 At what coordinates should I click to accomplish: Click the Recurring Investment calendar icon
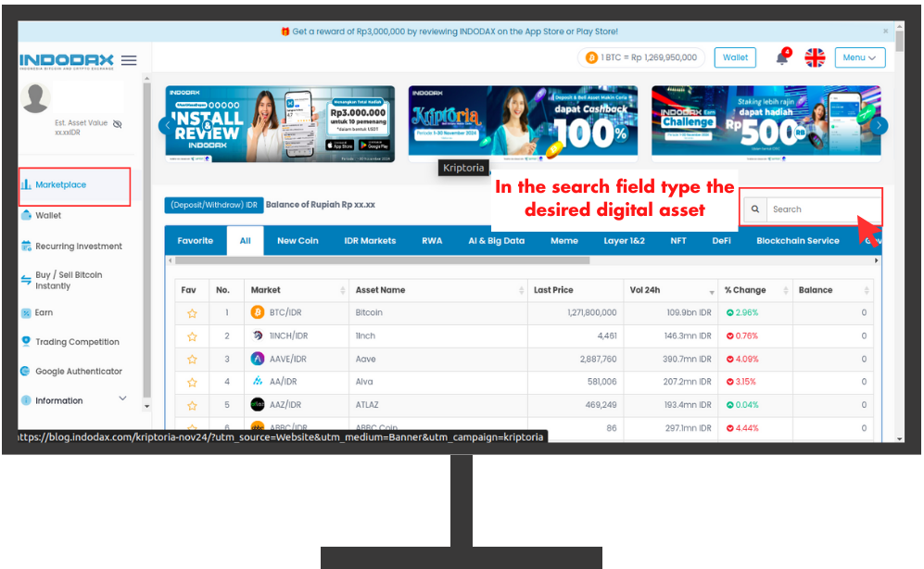pyautogui.click(x=26, y=246)
